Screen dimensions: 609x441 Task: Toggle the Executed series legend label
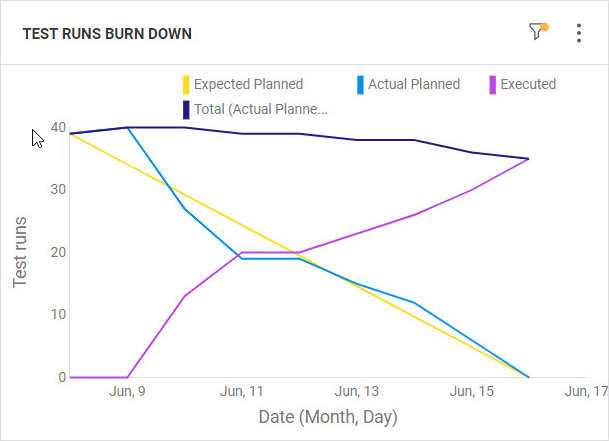coord(528,84)
